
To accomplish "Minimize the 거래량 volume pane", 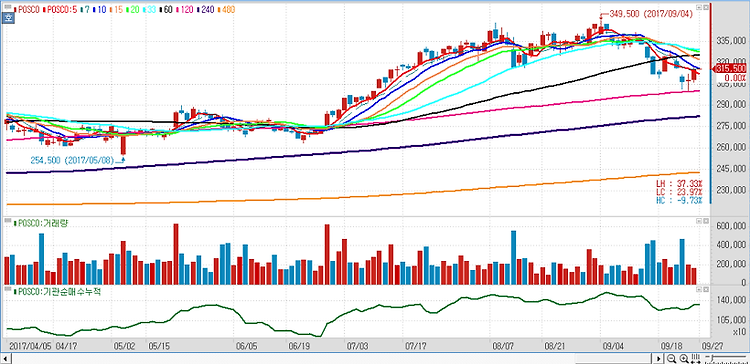I will point(699,221).
